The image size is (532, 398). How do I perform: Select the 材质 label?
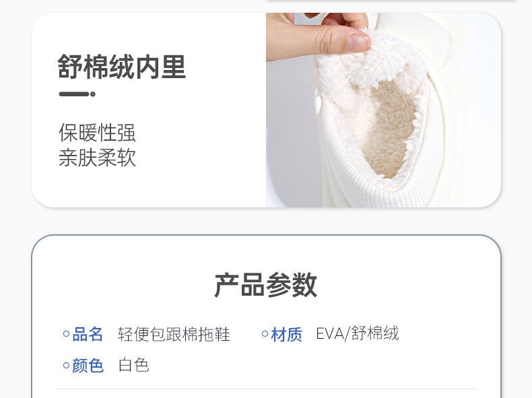tap(286, 335)
